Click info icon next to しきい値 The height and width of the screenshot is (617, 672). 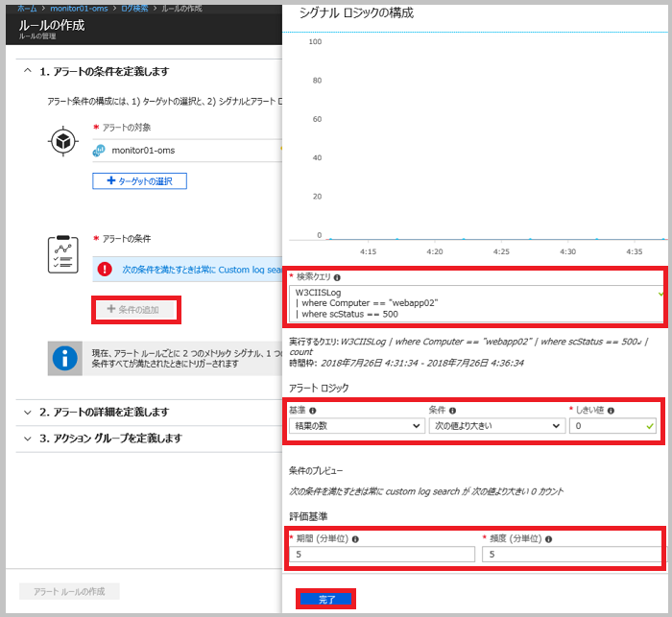click(612, 411)
